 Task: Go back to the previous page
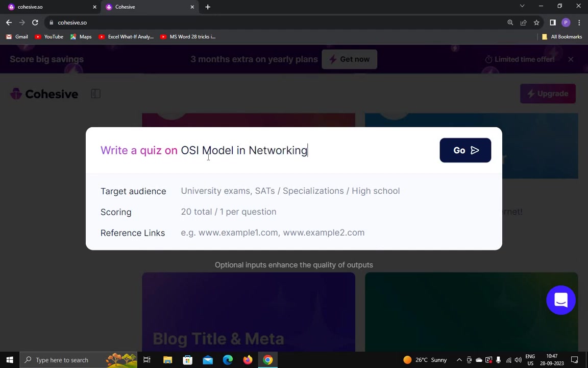[9, 22]
